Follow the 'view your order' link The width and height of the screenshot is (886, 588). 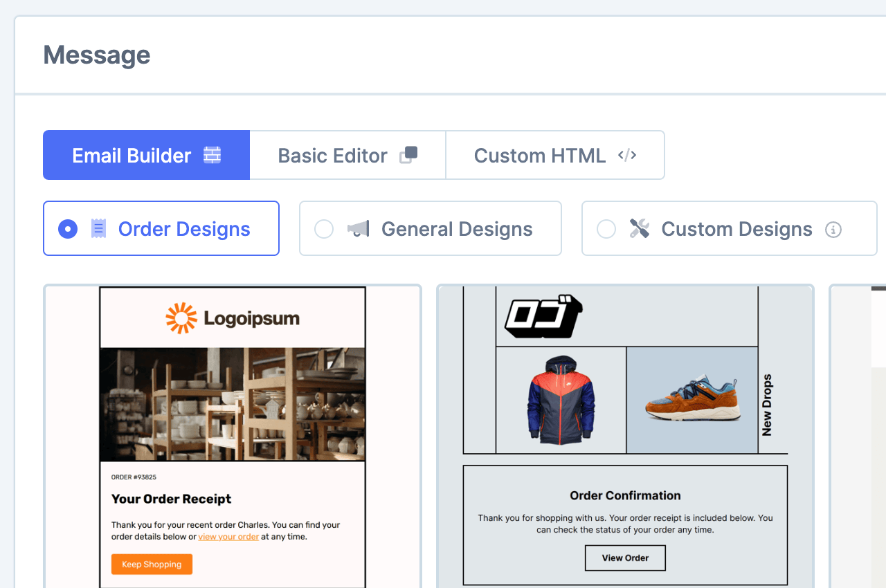click(228, 537)
